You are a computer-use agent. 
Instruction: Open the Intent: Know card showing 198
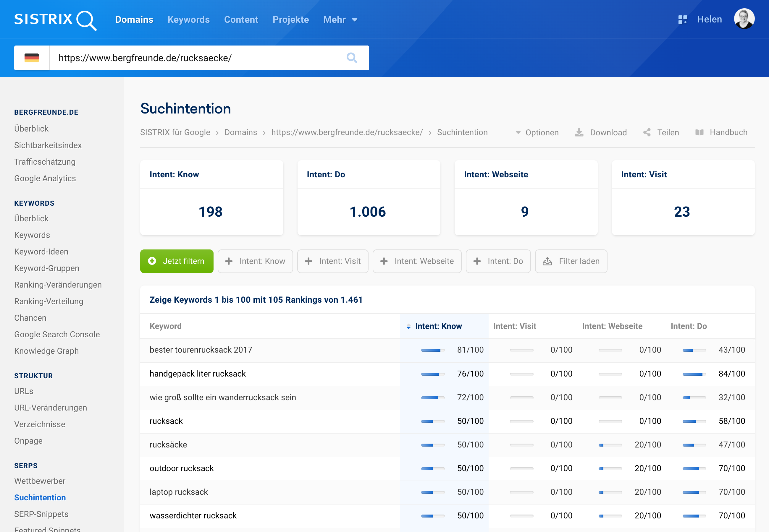pyautogui.click(x=212, y=198)
